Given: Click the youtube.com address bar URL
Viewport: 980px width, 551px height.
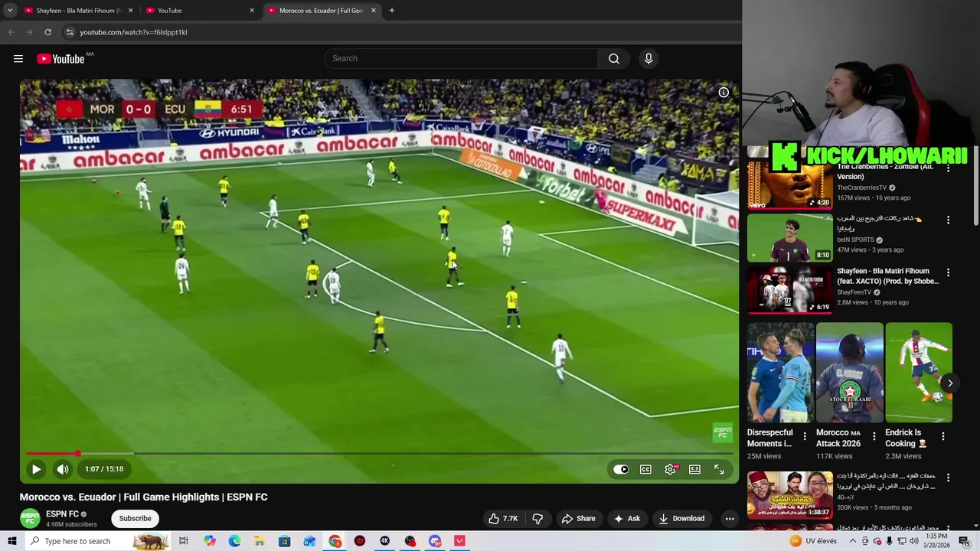Looking at the screenshot, I should 133,32.
